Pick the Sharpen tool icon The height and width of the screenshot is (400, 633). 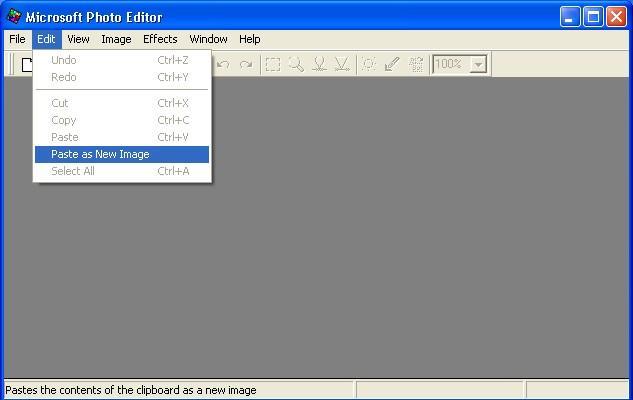pos(342,64)
